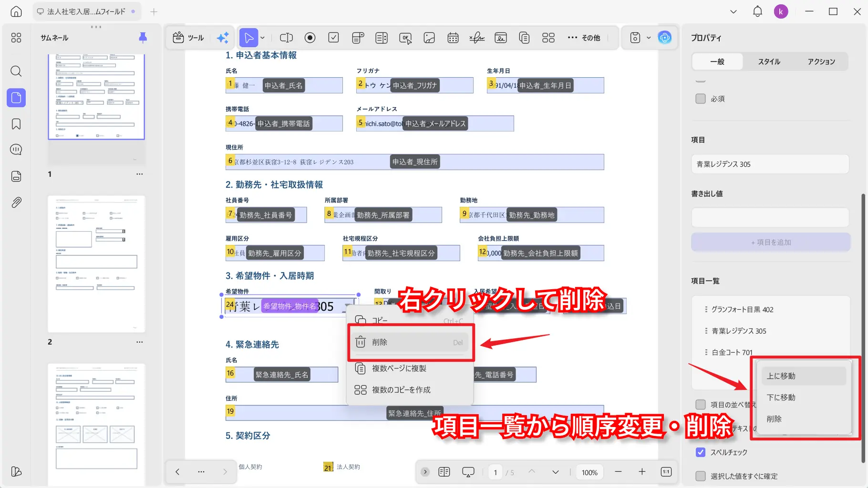Zoom out with the minus button

619,472
